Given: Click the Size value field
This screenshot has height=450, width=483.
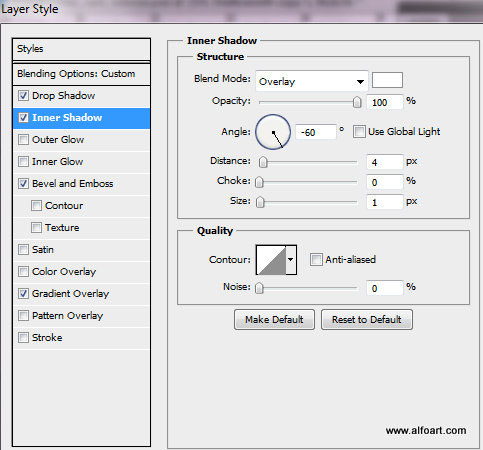Looking at the screenshot, I should (384, 202).
